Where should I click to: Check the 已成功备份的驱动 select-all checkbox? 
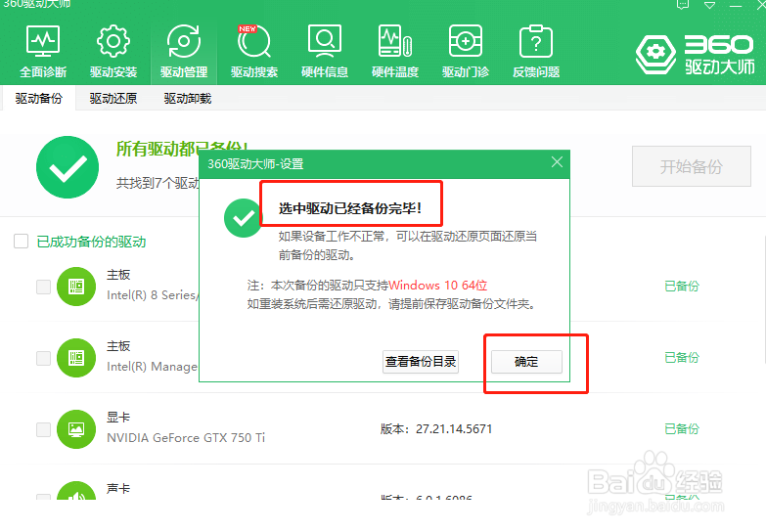point(21,241)
